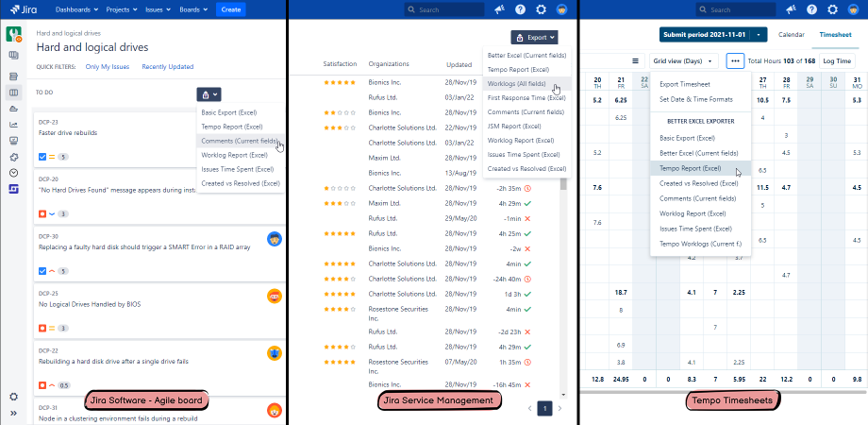Screen dimensions: 868x425
Task: Click the Create button
Action: pyautogui.click(x=231, y=9)
